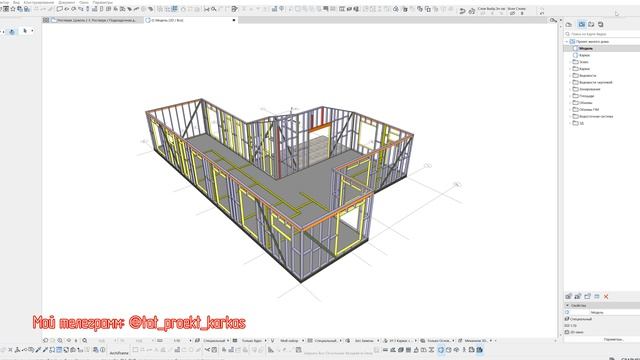Switch to the View Map navigator icon
Viewport: 640px width, 360px height.
click(x=582, y=24)
